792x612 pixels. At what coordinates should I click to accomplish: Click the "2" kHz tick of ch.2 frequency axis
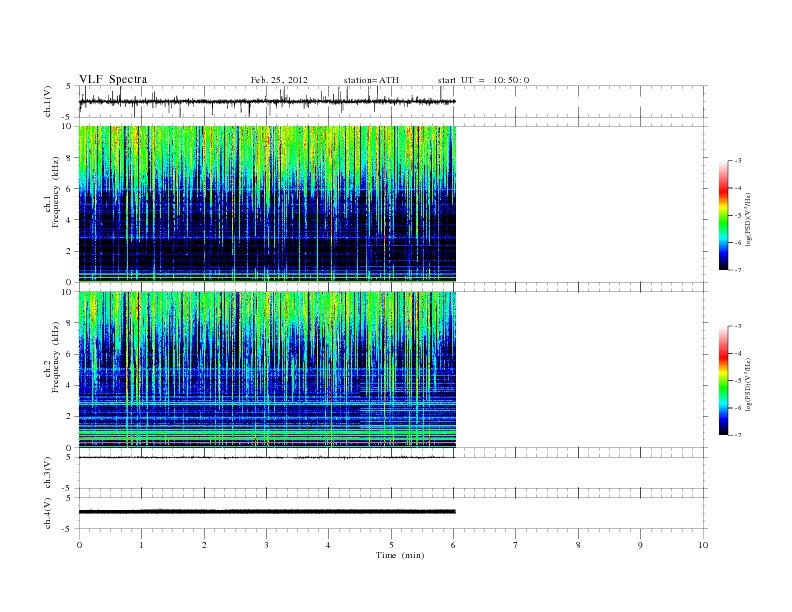pyautogui.click(x=69, y=417)
